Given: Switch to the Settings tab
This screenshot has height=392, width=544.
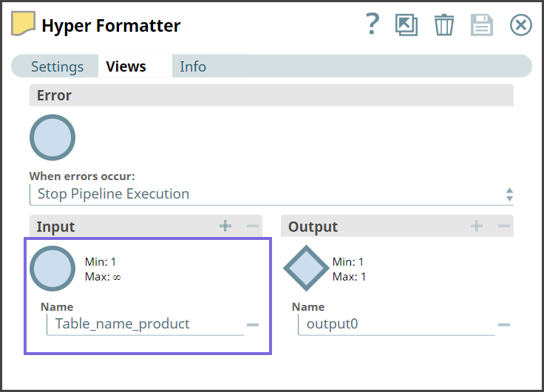Looking at the screenshot, I should click(x=57, y=66).
